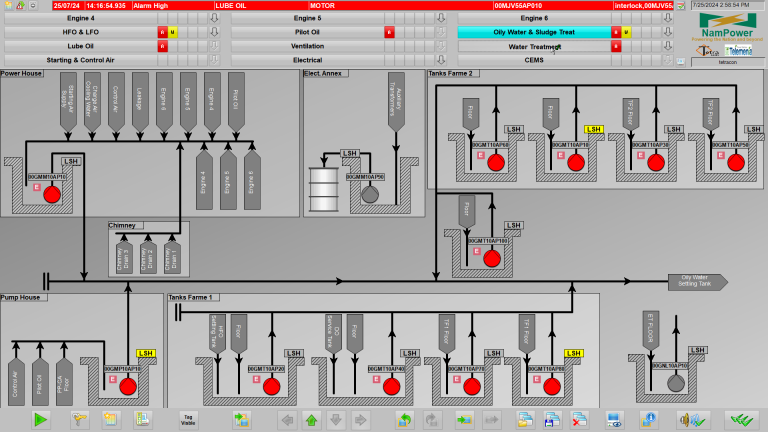This screenshot has width=768, height=432.
Task: Open the Oily Water & Sludge Treat page
Action: point(532,32)
